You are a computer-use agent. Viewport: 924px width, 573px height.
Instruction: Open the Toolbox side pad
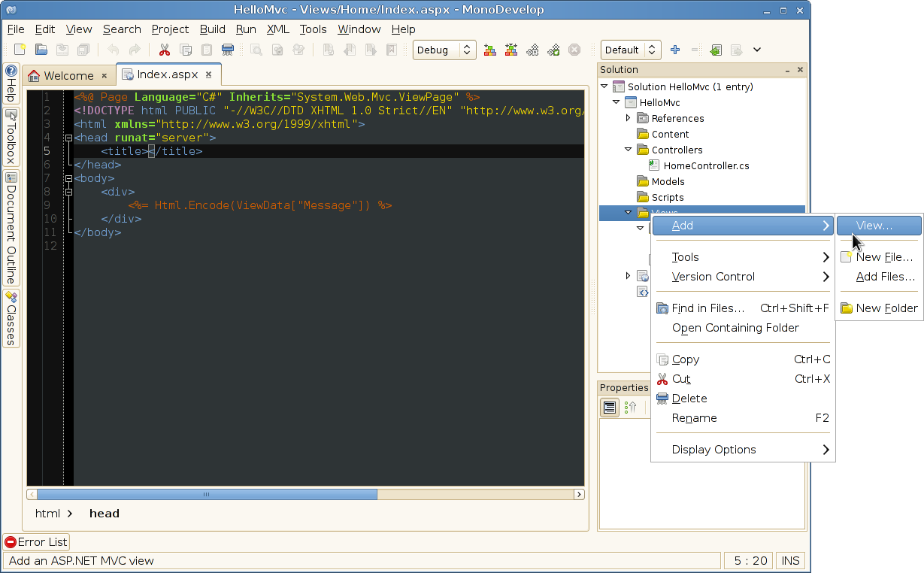point(11,137)
